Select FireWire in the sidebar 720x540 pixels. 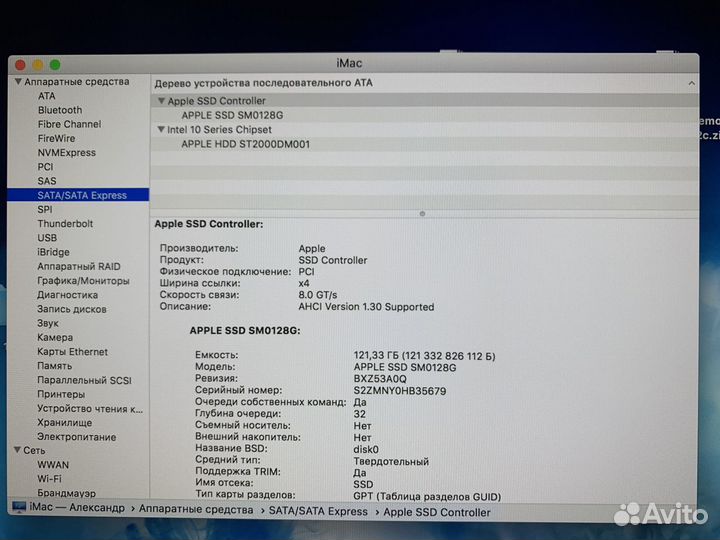tap(56, 139)
